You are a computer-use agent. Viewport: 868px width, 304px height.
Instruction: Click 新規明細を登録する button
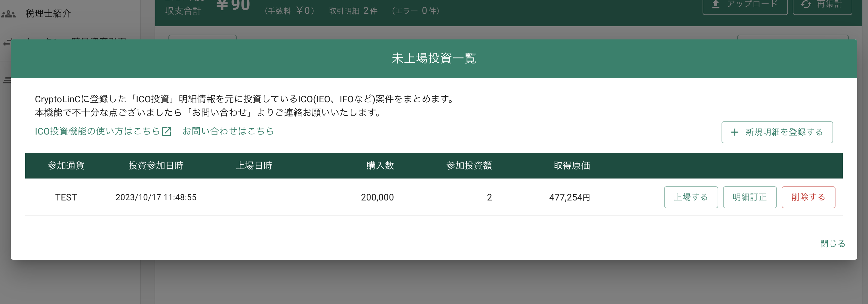pyautogui.click(x=777, y=132)
